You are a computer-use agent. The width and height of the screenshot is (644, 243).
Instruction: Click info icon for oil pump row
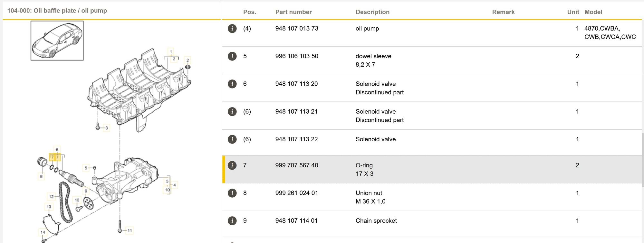(x=232, y=29)
